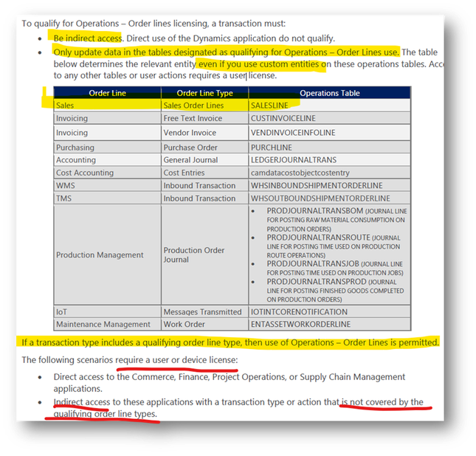
Task: Select the 'Sales Order Lines' cell
Action: pyautogui.click(x=205, y=106)
